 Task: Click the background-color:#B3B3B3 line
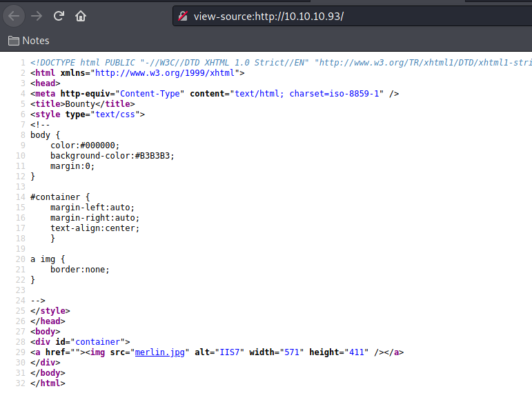click(112, 156)
